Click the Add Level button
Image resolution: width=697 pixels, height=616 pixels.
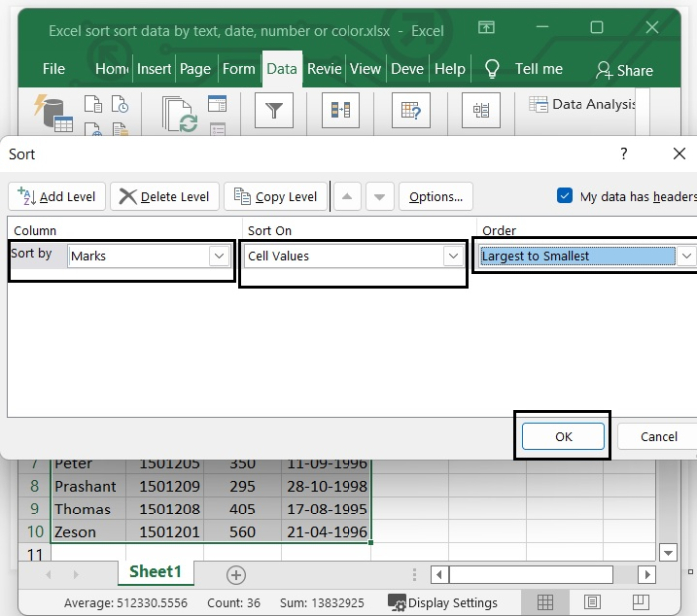(x=57, y=196)
